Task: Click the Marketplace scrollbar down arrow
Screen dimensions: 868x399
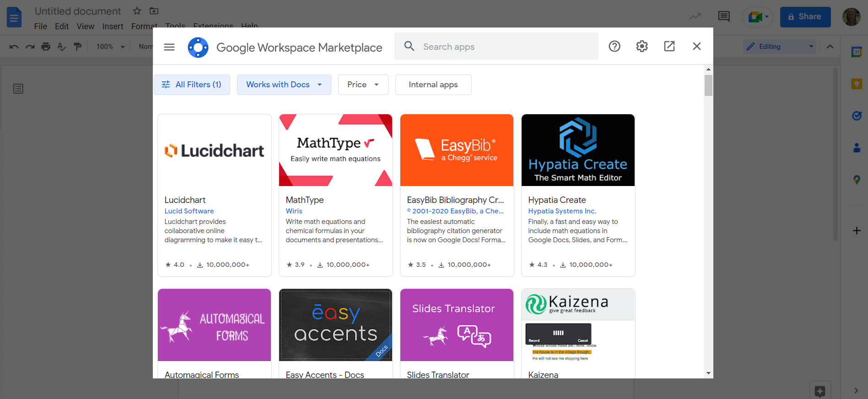Action: [x=708, y=373]
